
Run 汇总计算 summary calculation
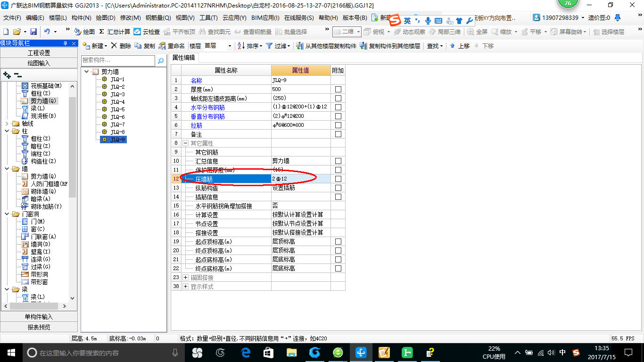click(x=115, y=32)
